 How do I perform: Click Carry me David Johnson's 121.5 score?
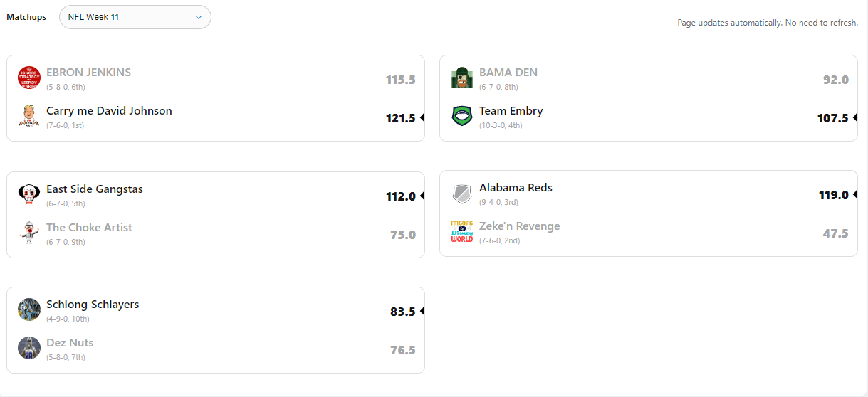tap(400, 118)
